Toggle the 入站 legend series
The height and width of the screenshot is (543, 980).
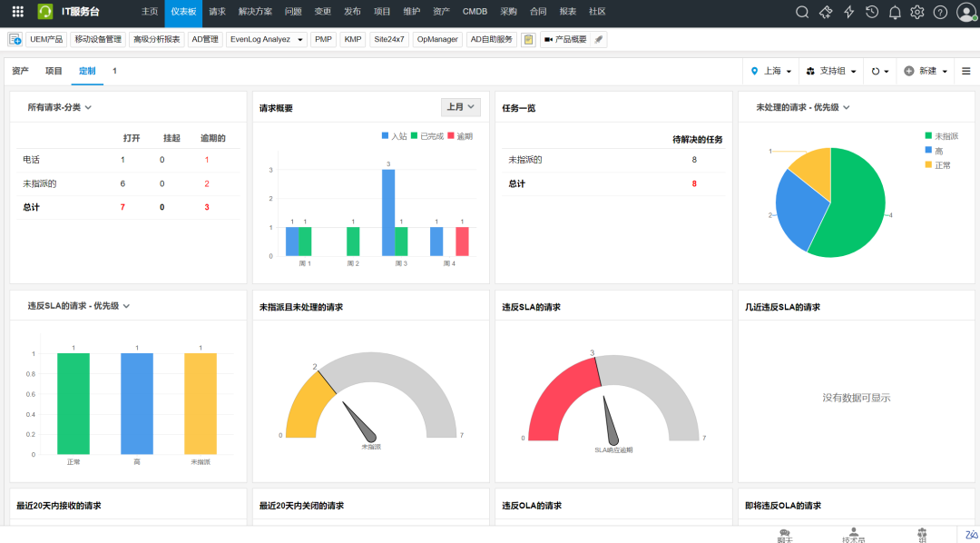tap(394, 136)
